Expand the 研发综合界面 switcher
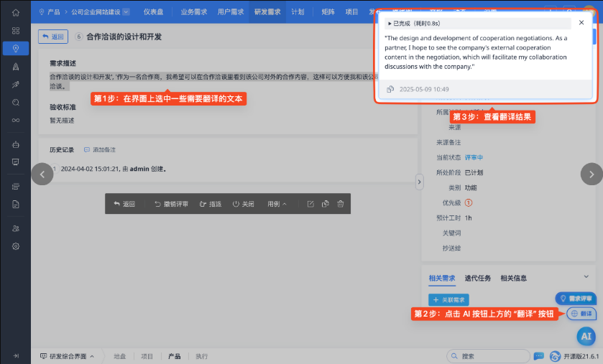The width and height of the screenshot is (603, 364). tap(72, 356)
